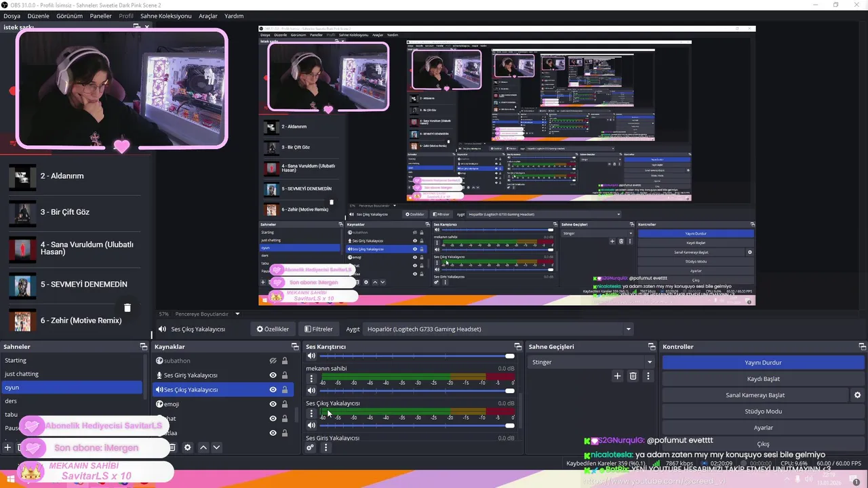This screenshot has height=488, width=868.
Task: Mute the mekanın sahibi audio channel
Action: (311, 390)
